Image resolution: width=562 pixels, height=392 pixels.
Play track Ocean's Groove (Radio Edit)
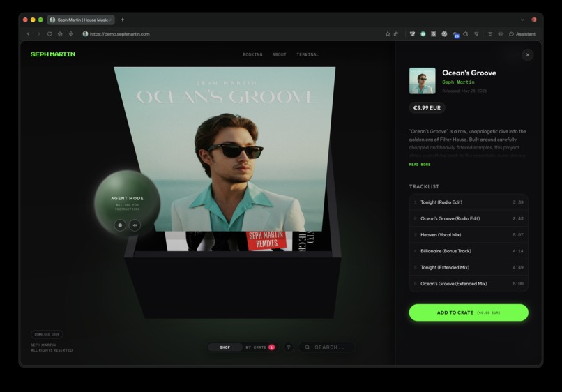[469, 218]
